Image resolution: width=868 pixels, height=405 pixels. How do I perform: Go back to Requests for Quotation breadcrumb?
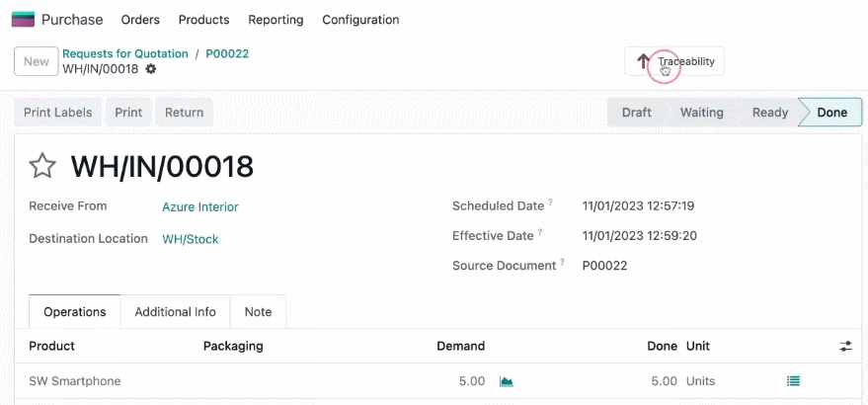pyautogui.click(x=125, y=53)
